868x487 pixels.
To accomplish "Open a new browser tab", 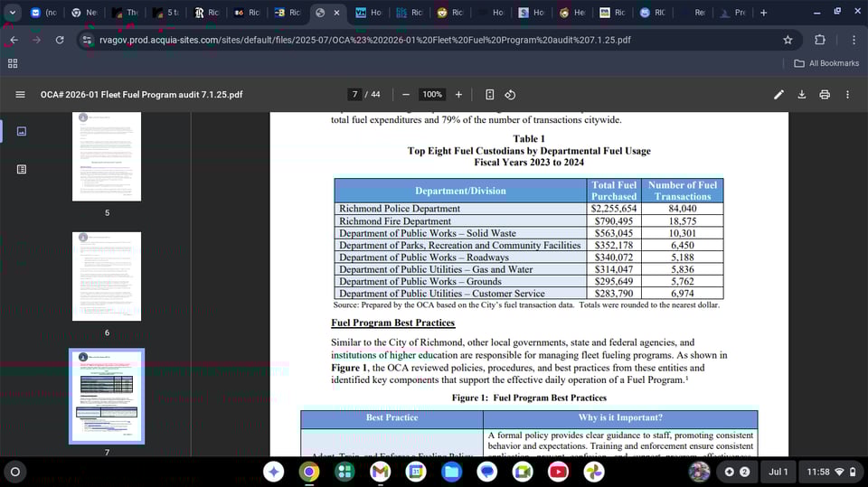I will (763, 12).
